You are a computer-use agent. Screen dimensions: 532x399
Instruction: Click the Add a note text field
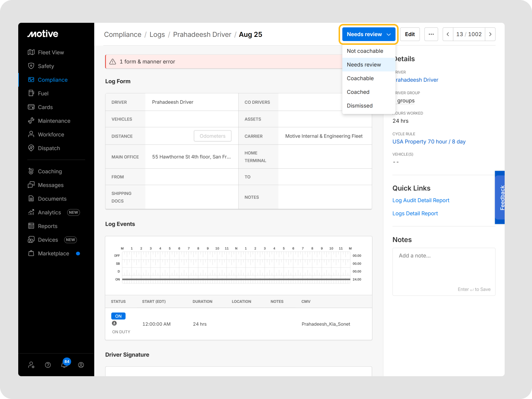443,270
